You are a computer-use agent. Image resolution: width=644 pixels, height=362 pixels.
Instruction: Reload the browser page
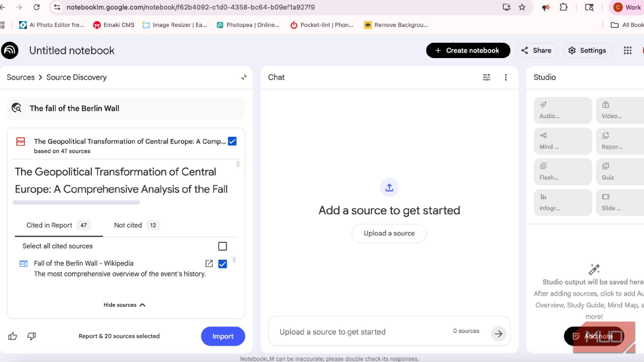pos(37,7)
